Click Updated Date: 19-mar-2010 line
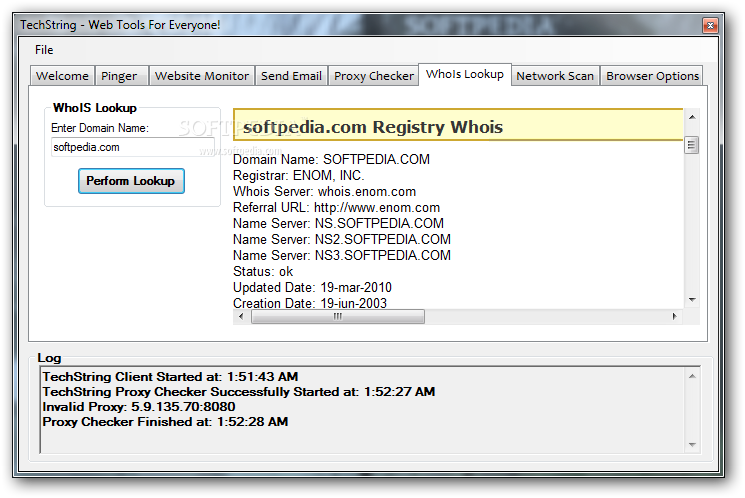This screenshot has height=498, width=745. (x=312, y=287)
